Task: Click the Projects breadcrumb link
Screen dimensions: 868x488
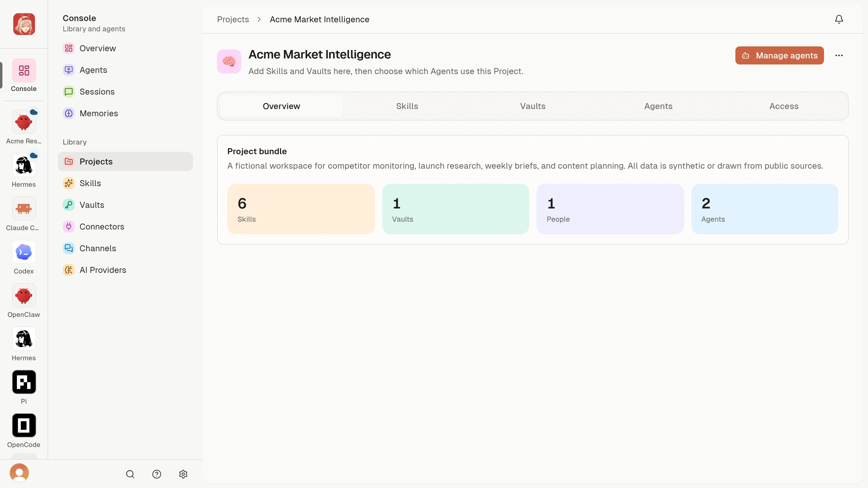Action: tap(233, 19)
